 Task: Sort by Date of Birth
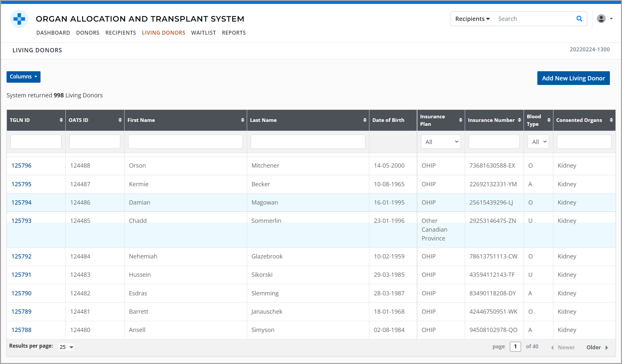click(x=388, y=120)
